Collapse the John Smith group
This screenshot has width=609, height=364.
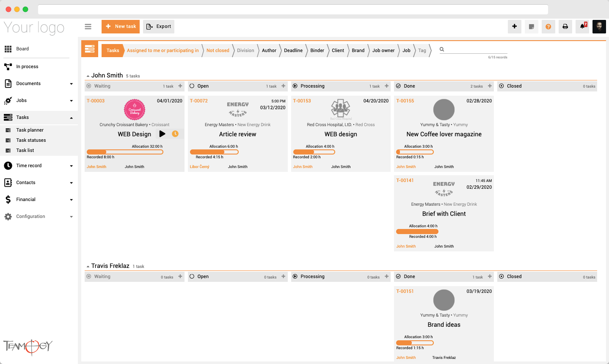tap(88, 76)
